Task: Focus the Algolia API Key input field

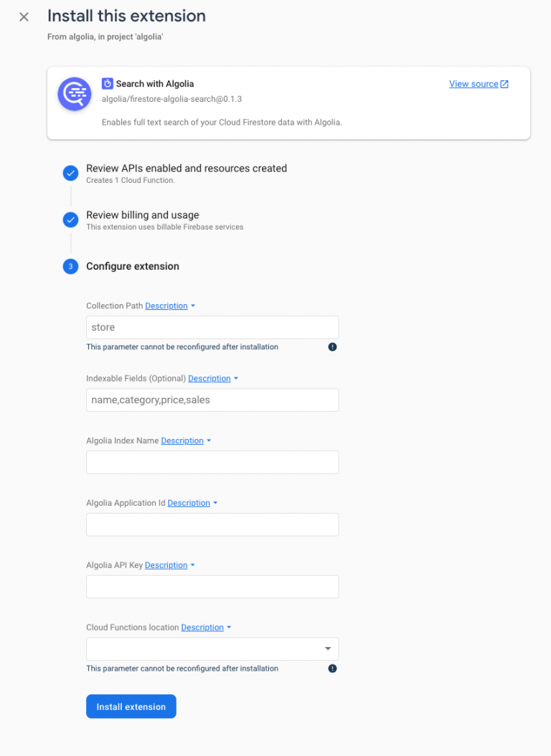Action: (212, 587)
